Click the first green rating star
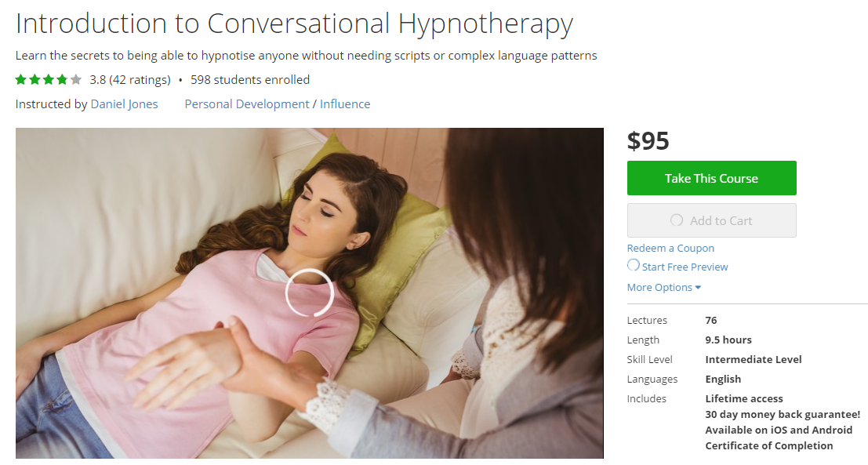The image size is (868, 465). 21,80
